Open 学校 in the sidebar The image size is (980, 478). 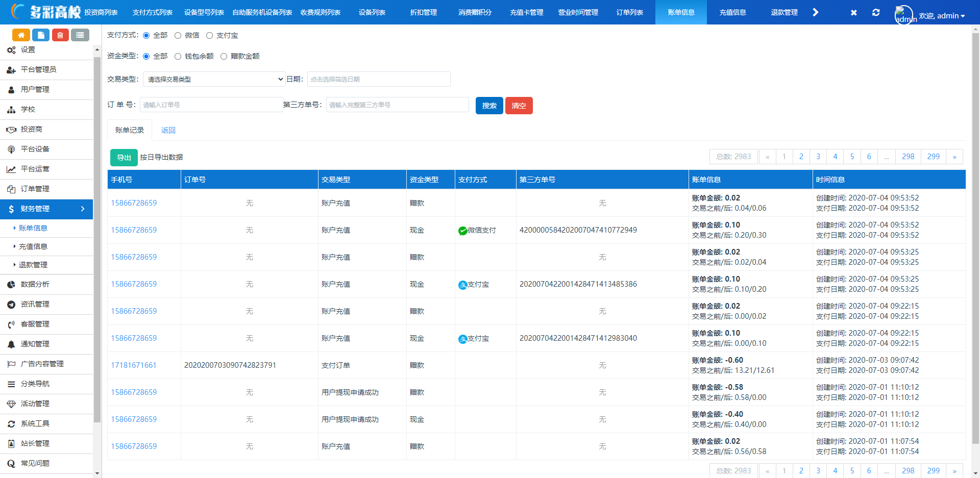[x=46, y=110]
